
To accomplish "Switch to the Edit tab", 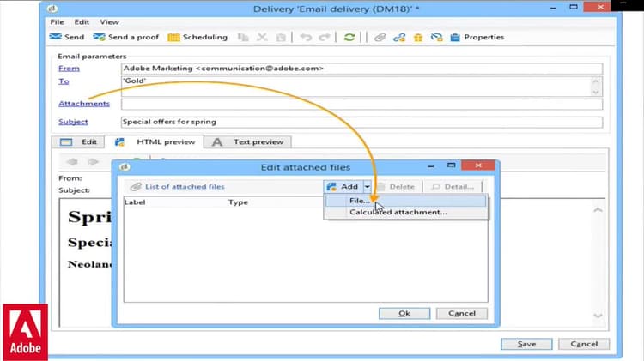I will point(78,142).
